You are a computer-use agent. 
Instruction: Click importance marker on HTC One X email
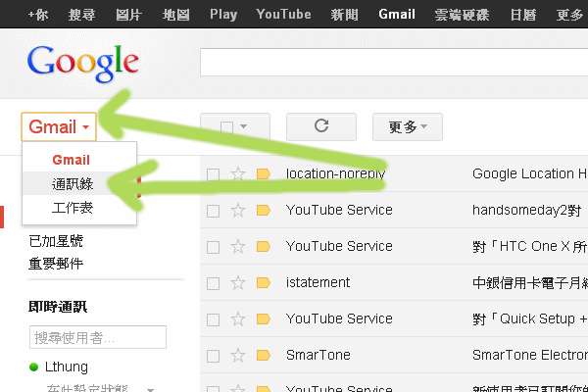coord(264,246)
